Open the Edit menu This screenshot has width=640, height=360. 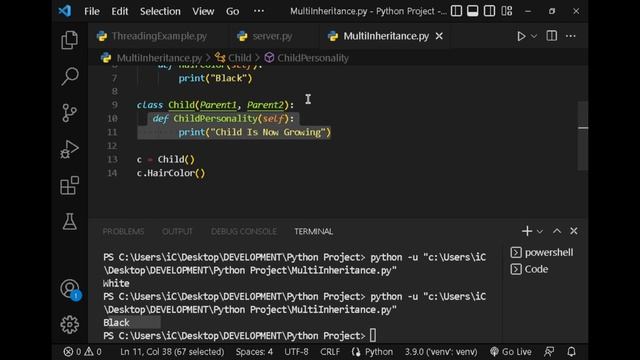pos(120,11)
